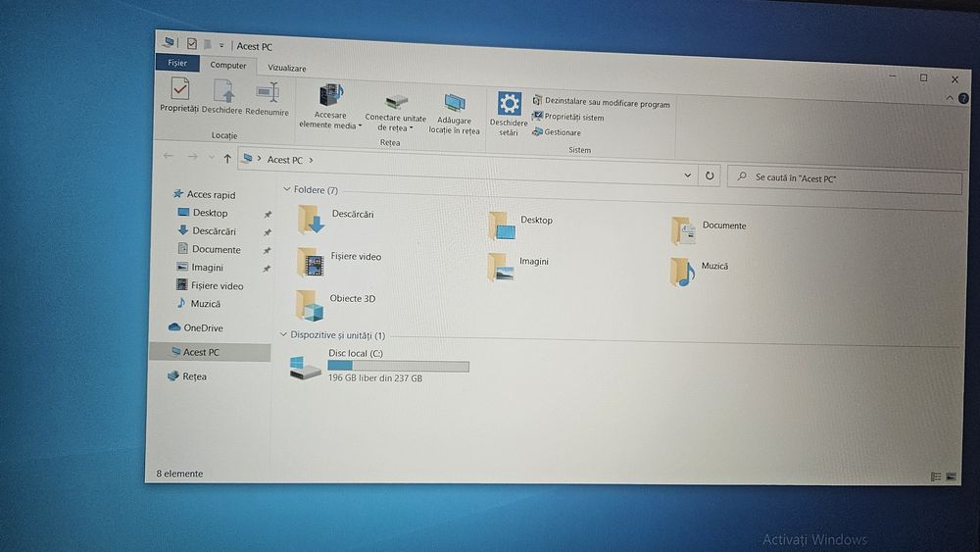Click Dezinstalare sau modificare program
This screenshot has width=980, height=552.
(x=602, y=103)
